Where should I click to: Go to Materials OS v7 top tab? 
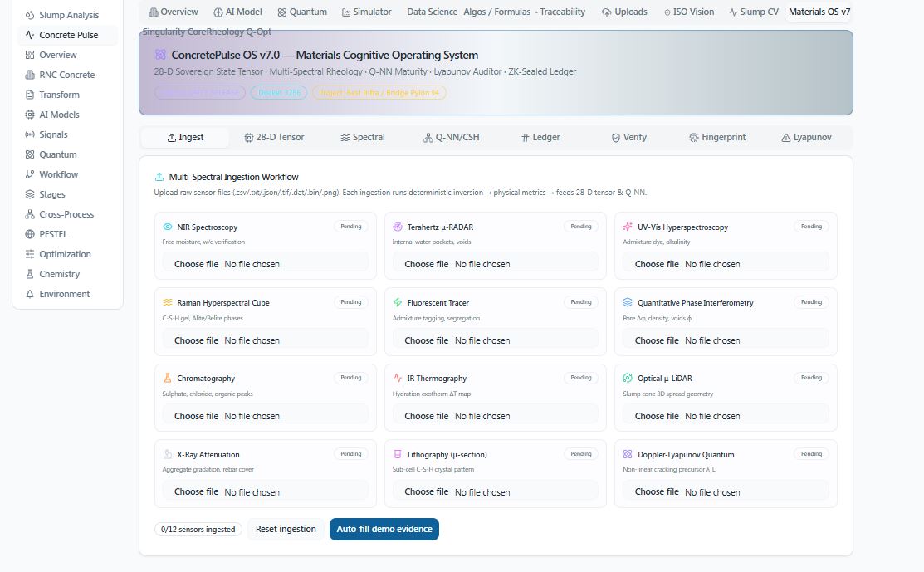coord(819,12)
